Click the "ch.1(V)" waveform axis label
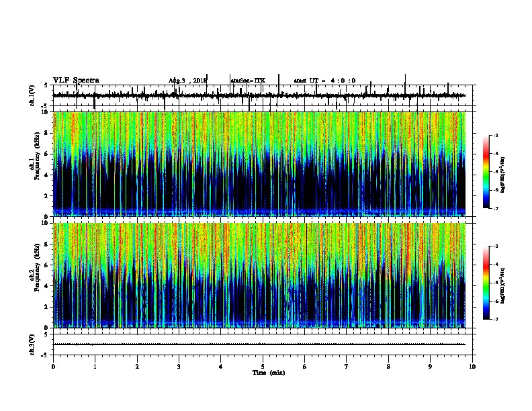532x411 pixels. 32,95
